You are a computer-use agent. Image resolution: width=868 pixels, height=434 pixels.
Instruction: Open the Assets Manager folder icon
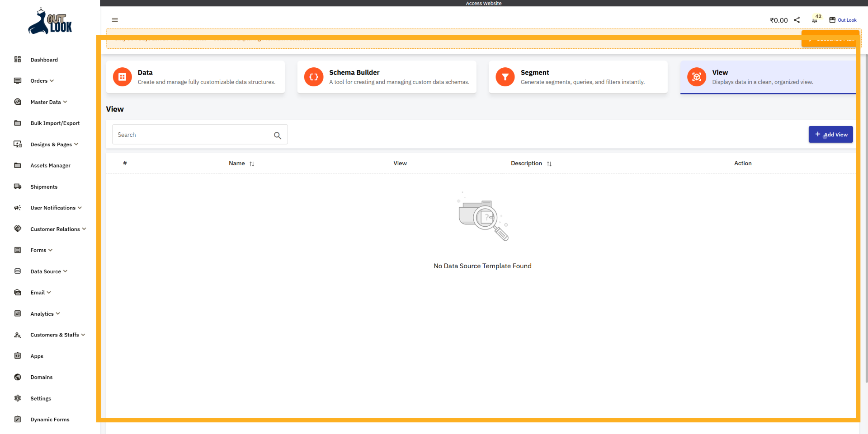click(17, 165)
